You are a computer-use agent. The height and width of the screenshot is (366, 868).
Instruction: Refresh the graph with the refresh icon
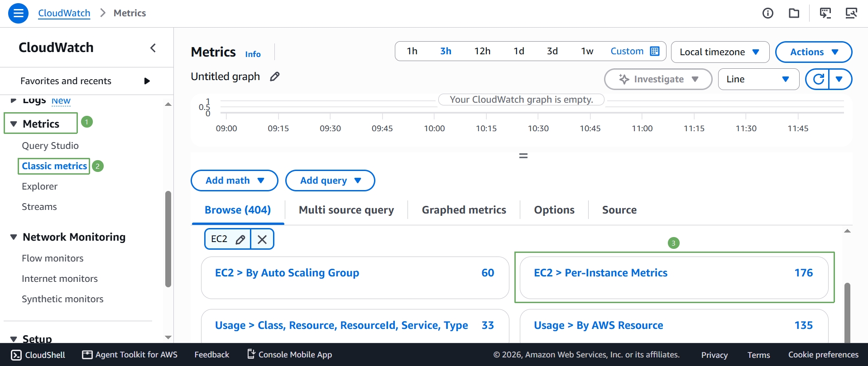point(818,79)
